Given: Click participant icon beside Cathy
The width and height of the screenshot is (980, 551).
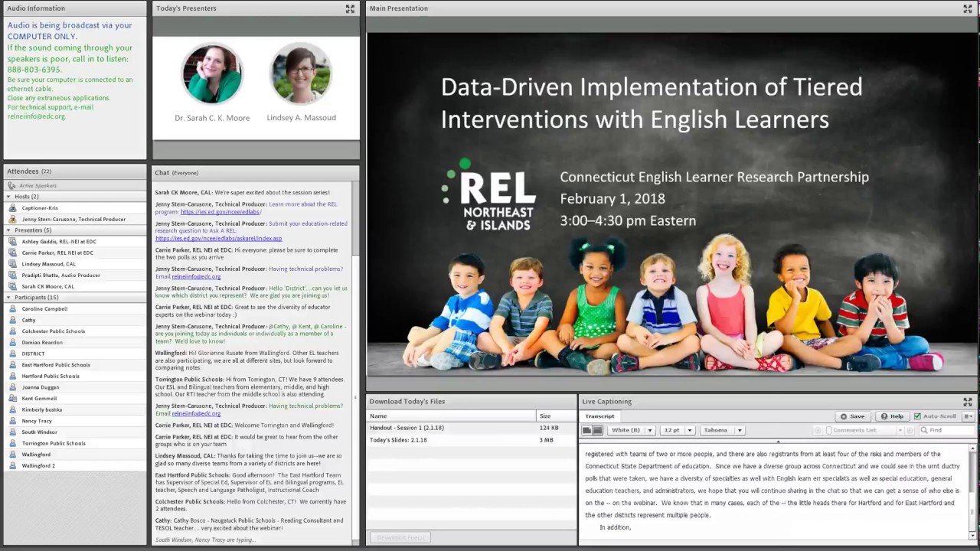Looking at the screenshot, I should click(x=13, y=320).
